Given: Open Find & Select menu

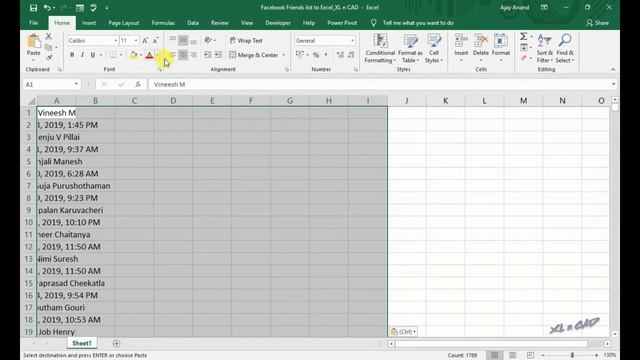Looking at the screenshot, I should [x=565, y=49].
